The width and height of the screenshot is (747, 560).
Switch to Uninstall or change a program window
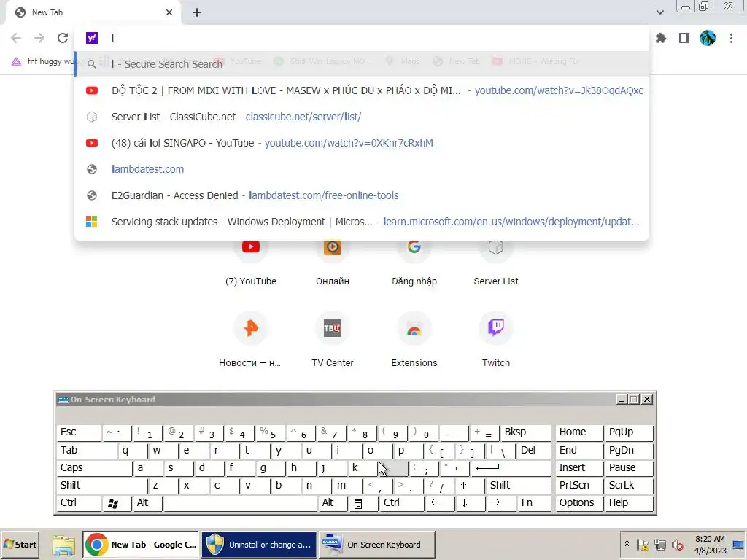pyautogui.click(x=259, y=544)
